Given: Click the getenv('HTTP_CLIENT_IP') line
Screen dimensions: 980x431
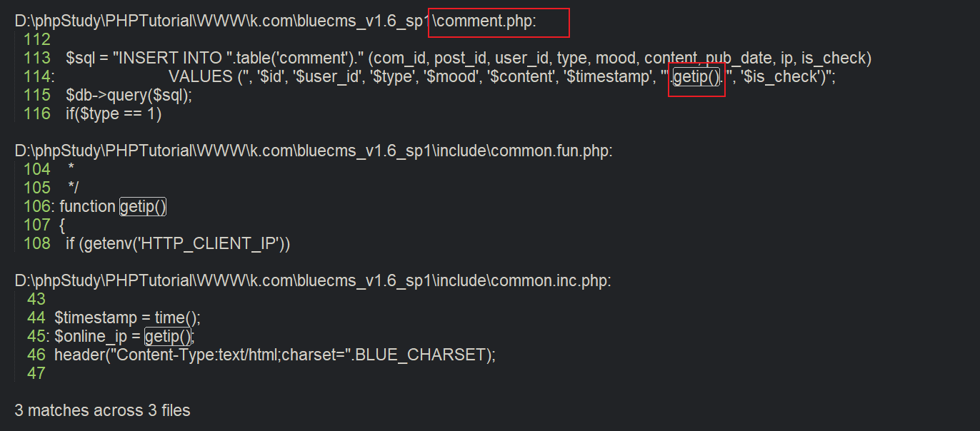Looking at the screenshot, I should tap(178, 244).
